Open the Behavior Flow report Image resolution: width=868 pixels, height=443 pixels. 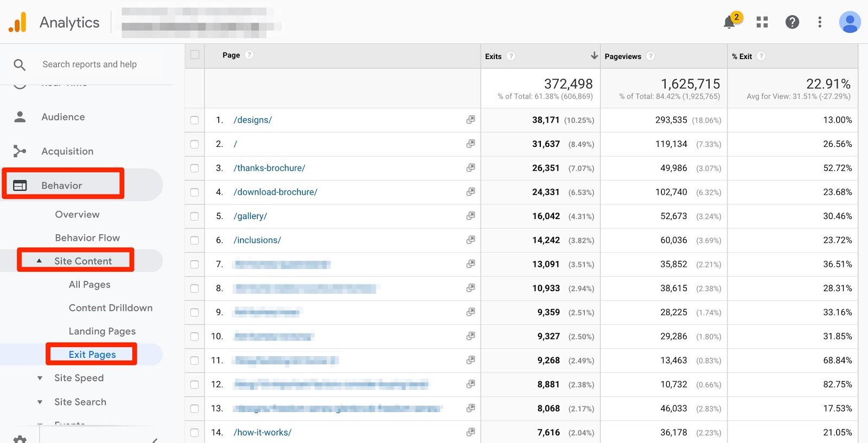click(x=87, y=237)
